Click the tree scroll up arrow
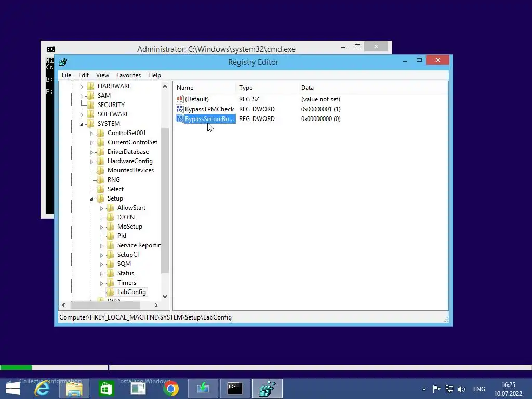Image resolution: width=532 pixels, height=399 pixels. [x=165, y=86]
